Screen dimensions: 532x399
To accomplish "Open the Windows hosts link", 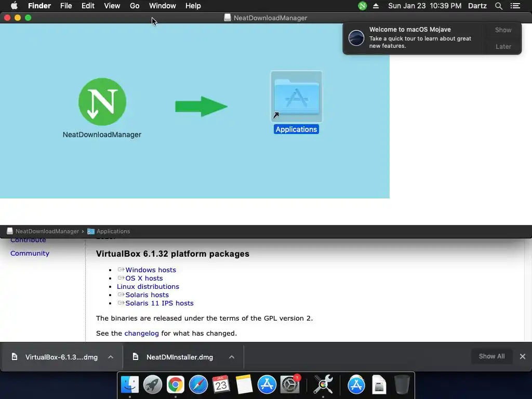I will point(151,270).
